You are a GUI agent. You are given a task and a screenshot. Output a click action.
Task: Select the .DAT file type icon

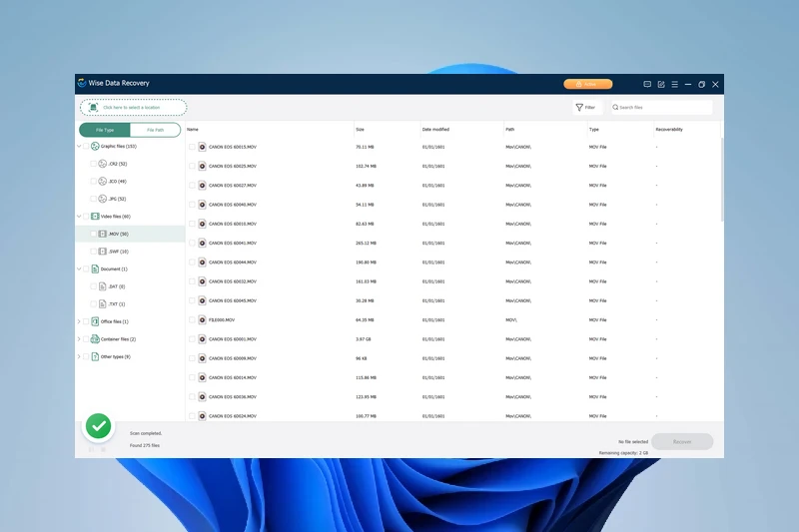tap(103, 286)
